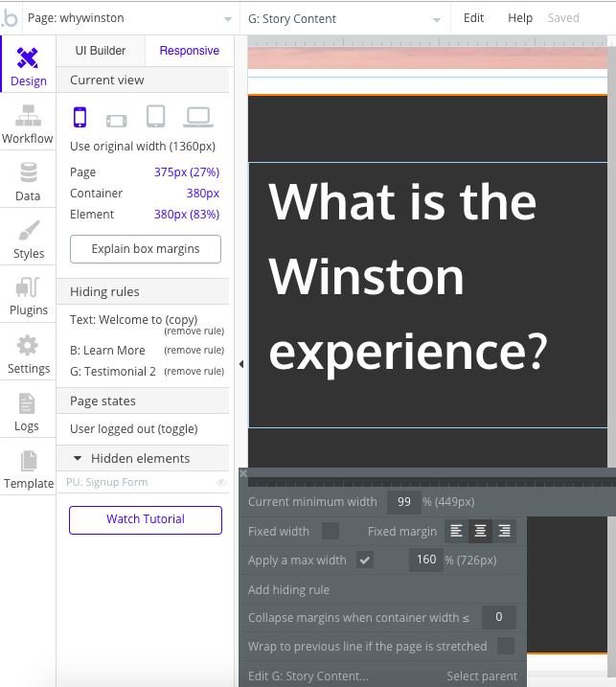Click the max width percentage field
This screenshot has width=616, height=687.
click(426, 560)
